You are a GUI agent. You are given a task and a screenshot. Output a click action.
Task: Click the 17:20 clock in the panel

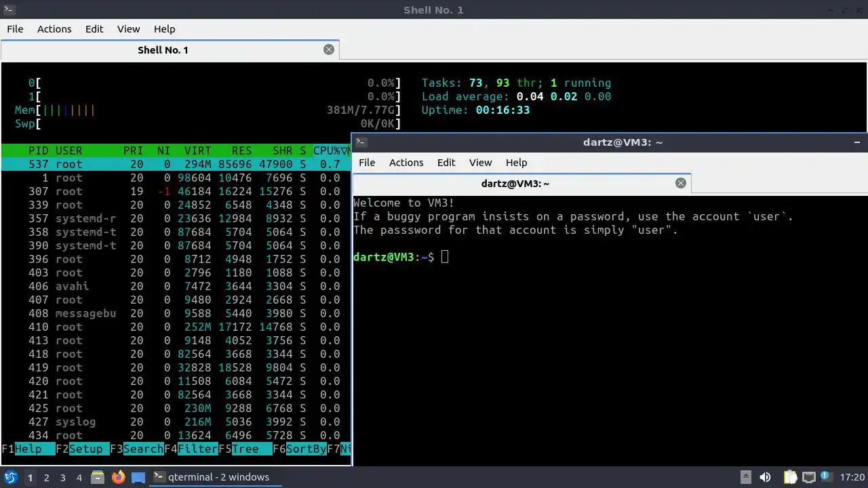tap(852, 477)
